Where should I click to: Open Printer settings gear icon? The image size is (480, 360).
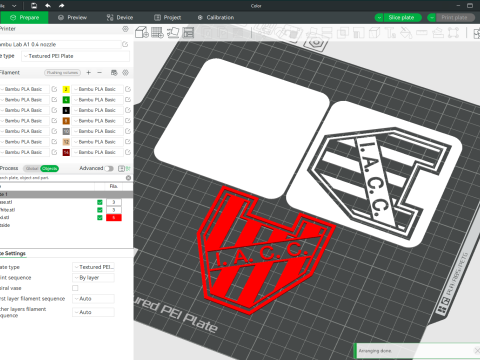tap(125, 29)
